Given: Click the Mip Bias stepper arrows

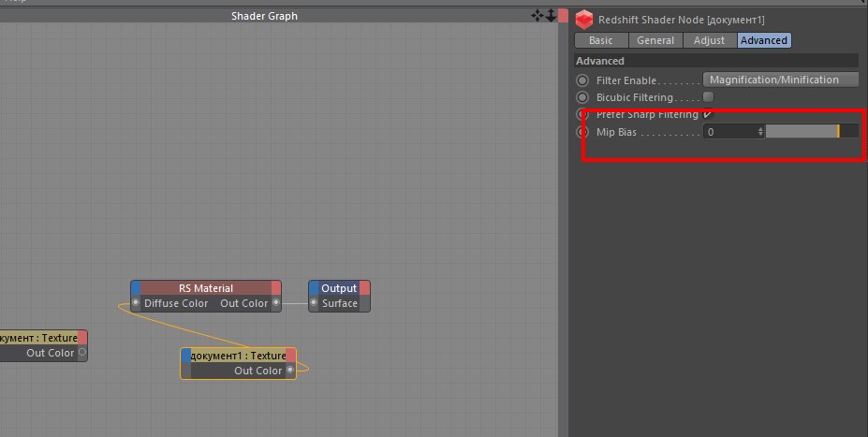Looking at the screenshot, I should (x=760, y=132).
